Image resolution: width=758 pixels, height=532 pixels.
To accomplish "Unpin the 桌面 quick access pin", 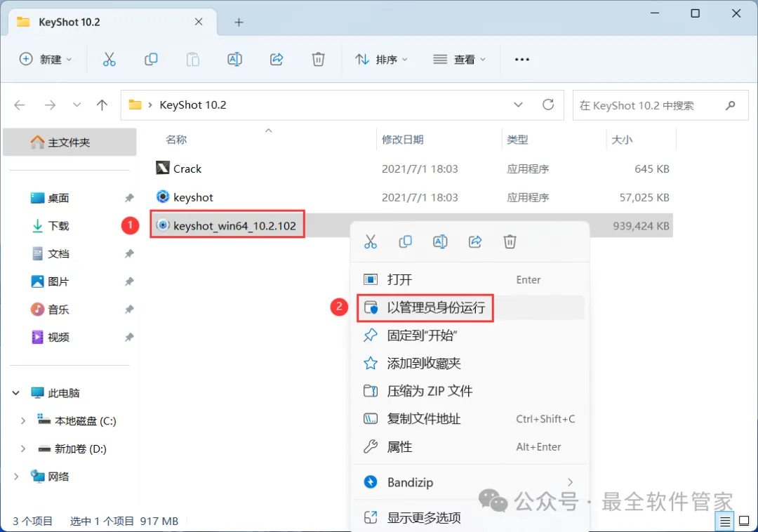I will [129, 198].
